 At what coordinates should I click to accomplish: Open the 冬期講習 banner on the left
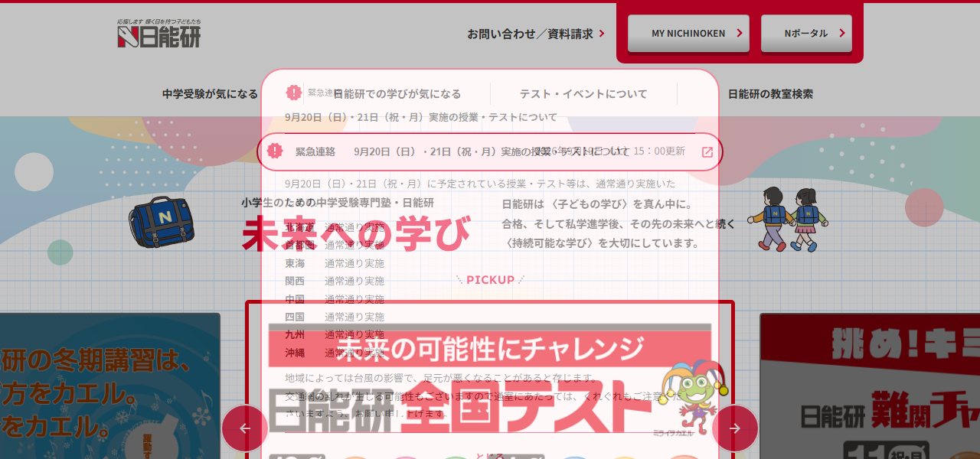[109, 386]
